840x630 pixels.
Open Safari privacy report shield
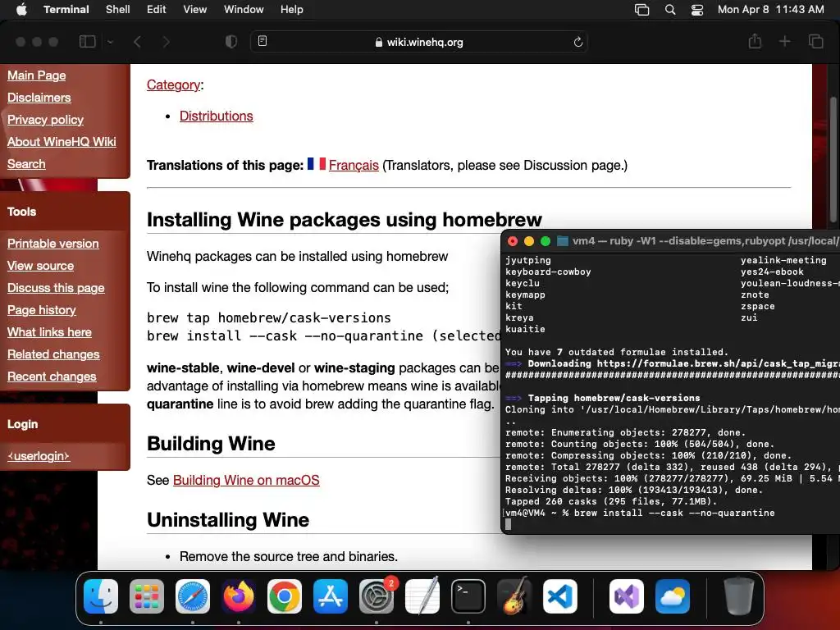click(x=231, y=42)
